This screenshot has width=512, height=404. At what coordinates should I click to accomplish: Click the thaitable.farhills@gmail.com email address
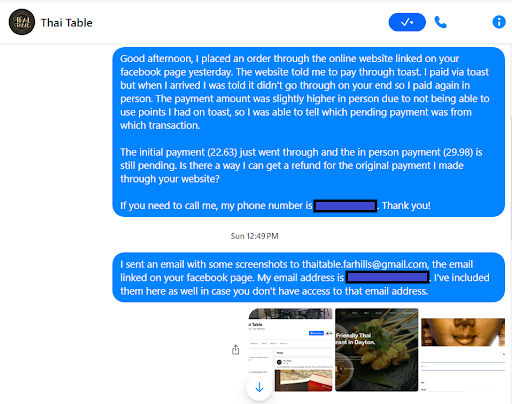tap(365, 264)
